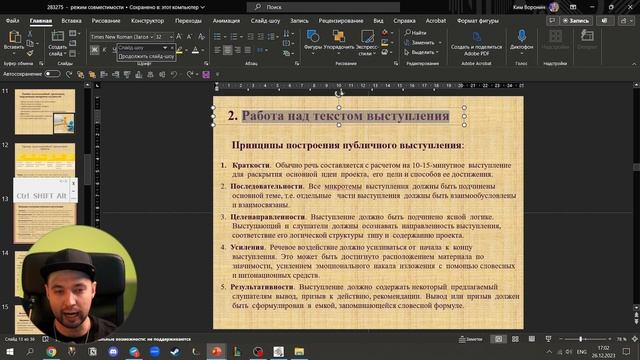Pick the Format Painter brush icon

30,53
